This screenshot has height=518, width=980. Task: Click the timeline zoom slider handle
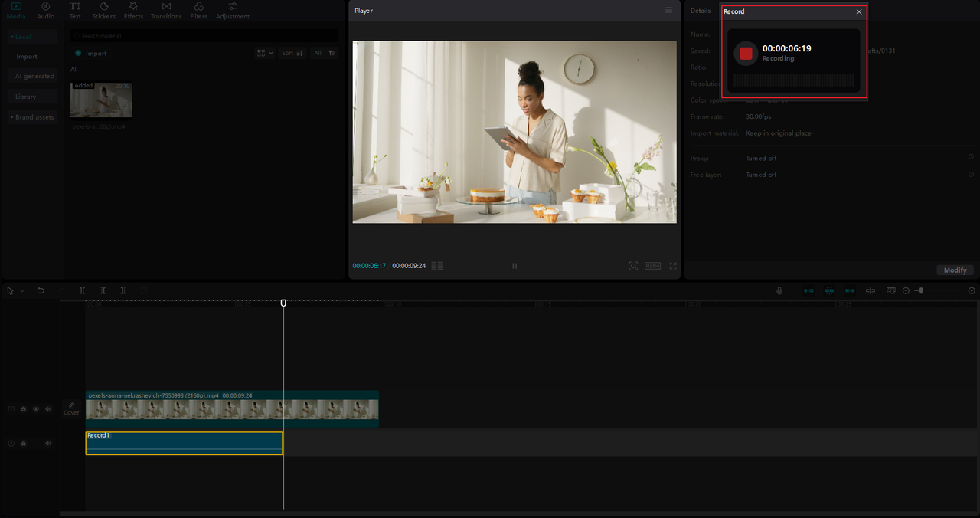(920, 290)
